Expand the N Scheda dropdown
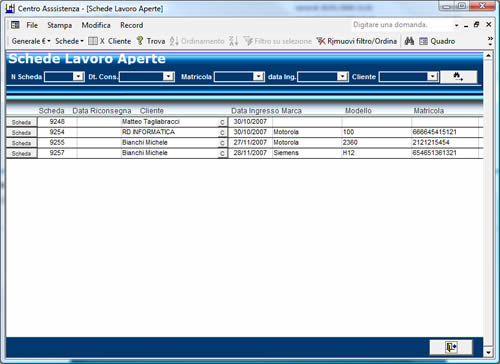The width and height of the screenshot is (500, 364). (x=78, y=77)
